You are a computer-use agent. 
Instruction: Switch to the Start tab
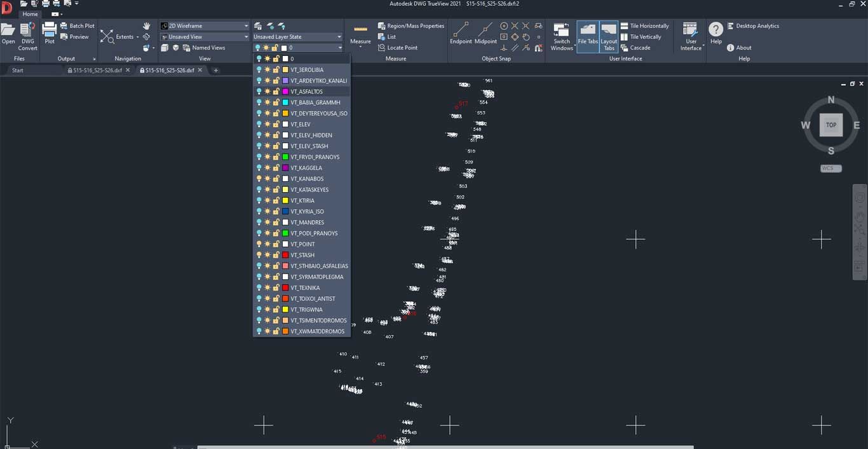coord(18,70)
